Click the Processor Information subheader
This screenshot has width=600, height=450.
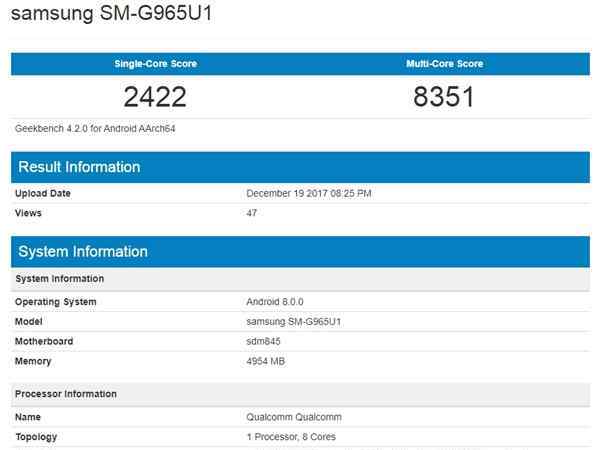[x=300, y=394]
